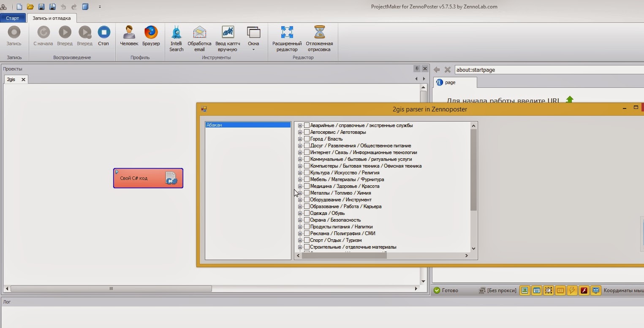The height and width of the screenshot is (328, 644).
Task: Click Save icon in quick toolbar
Action: [x=41, y=7]
